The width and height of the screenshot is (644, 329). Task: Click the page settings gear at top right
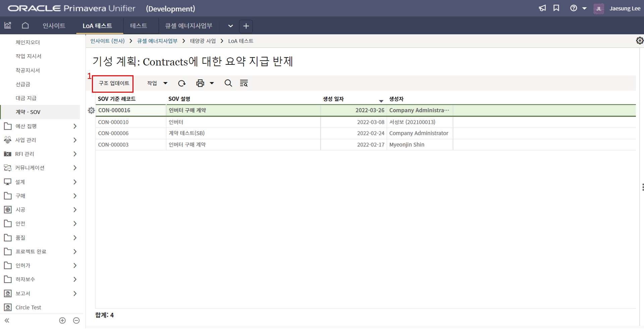click(640, 41)
